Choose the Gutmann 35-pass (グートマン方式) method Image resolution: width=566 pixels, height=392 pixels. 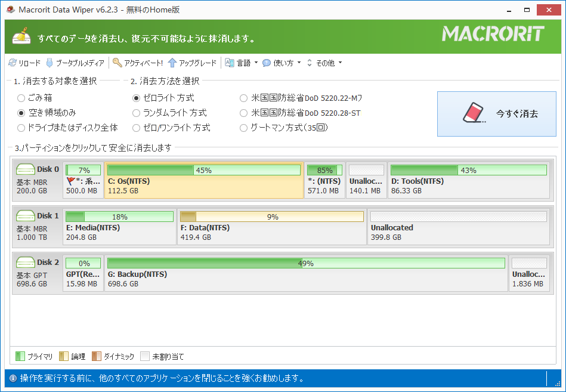[x=244, y=128]
